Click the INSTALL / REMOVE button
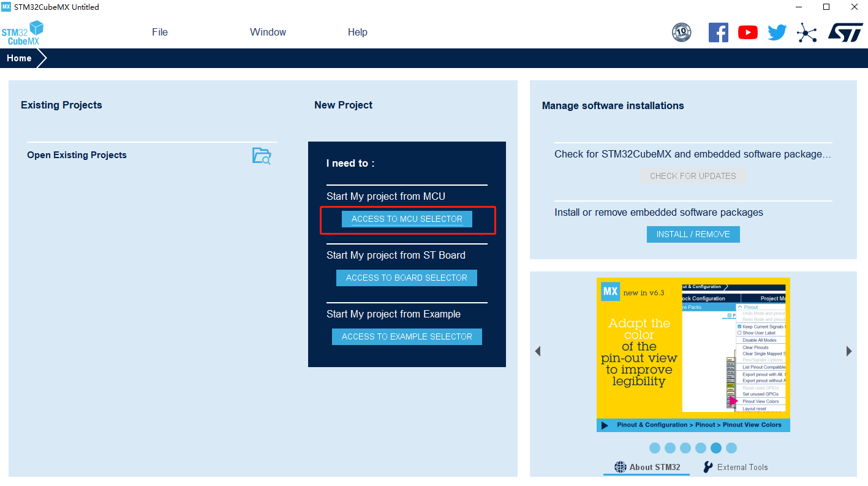Screen dimensions: 868x486 click(693, 234)
